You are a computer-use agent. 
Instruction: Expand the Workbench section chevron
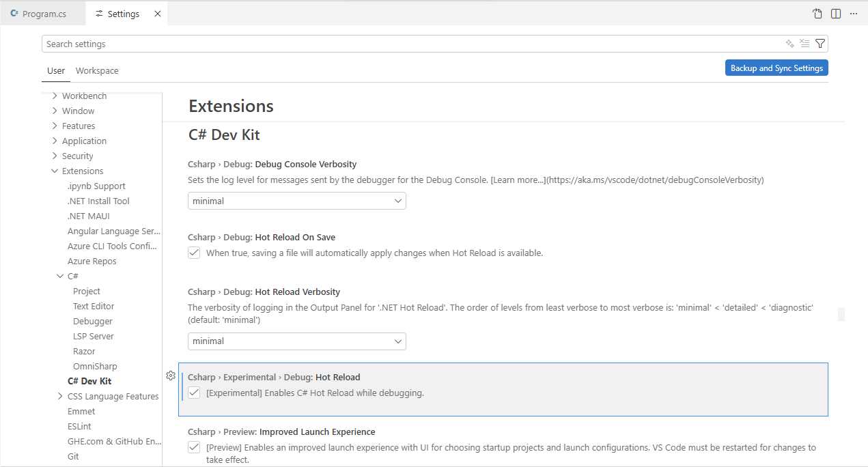pyautogui.click(x=55, y=96)
